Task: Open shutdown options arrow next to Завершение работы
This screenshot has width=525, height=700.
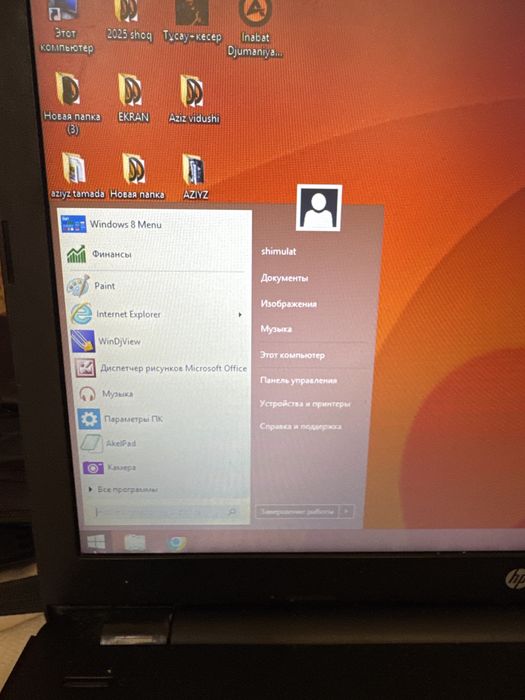Action: [347, 511]
